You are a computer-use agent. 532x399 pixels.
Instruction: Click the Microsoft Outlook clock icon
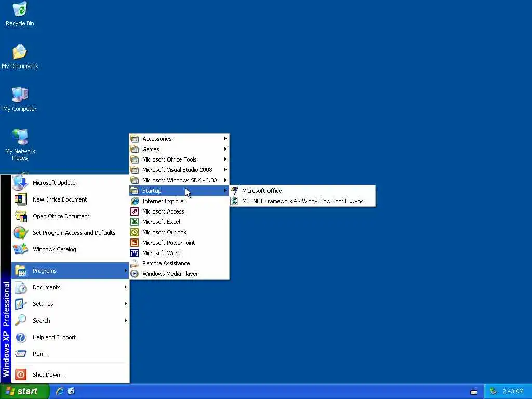click(135, 232)
